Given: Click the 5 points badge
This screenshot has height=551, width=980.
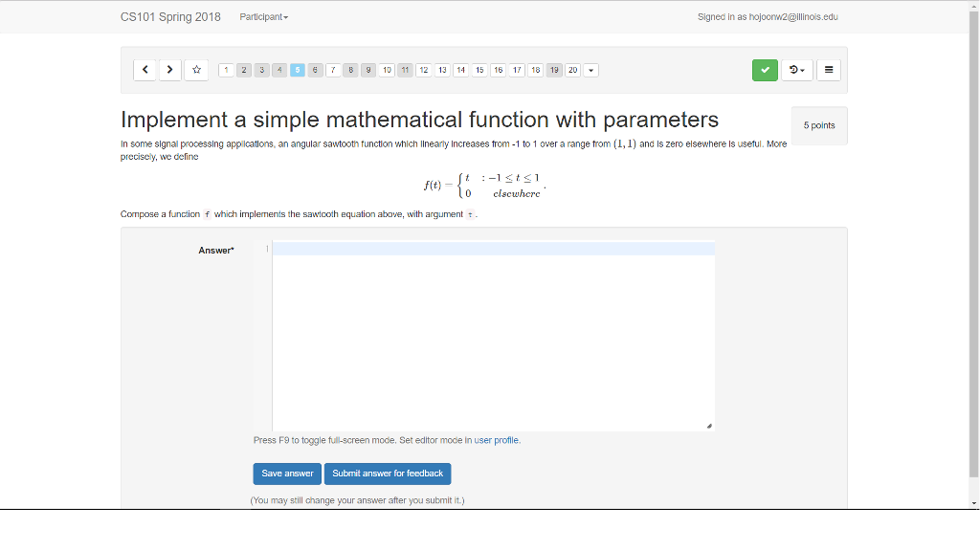Looking at the screenshot, I should 819,125.
